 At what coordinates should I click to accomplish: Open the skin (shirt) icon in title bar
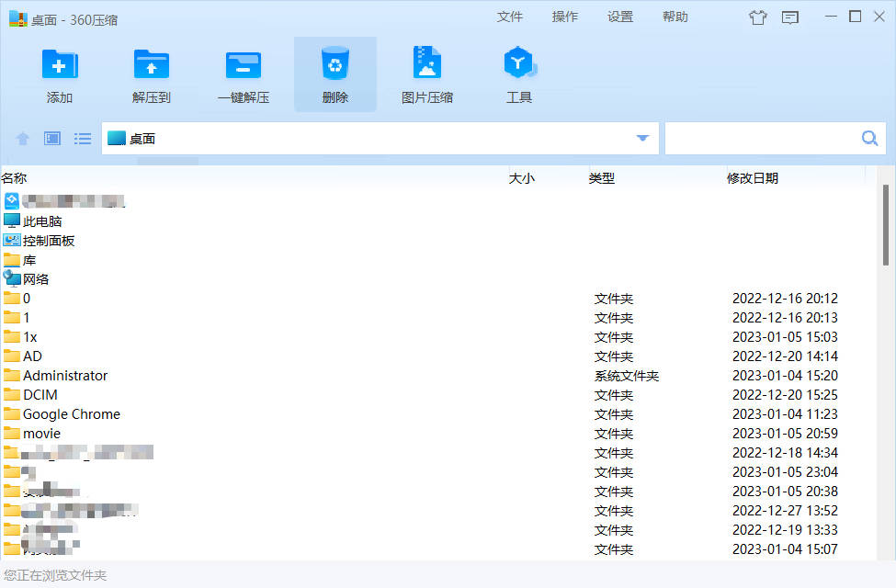758,17
